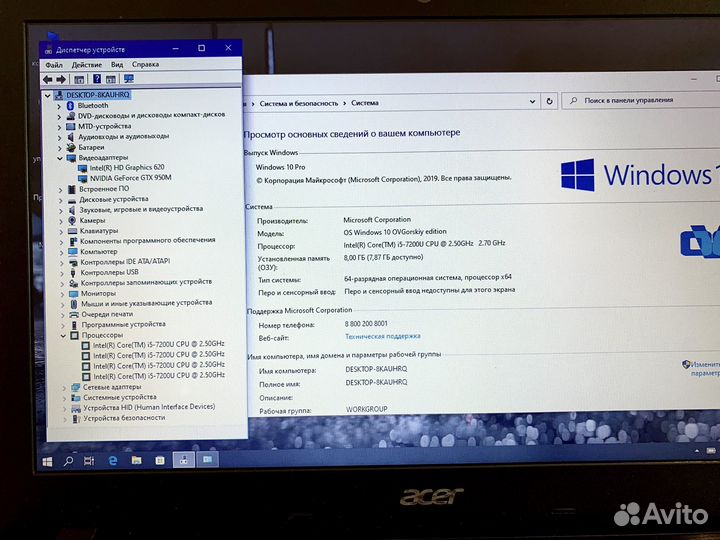The image size is (720, 540).
Task: Open the Техническая поддержка link
Action: (x=382, y=337)
